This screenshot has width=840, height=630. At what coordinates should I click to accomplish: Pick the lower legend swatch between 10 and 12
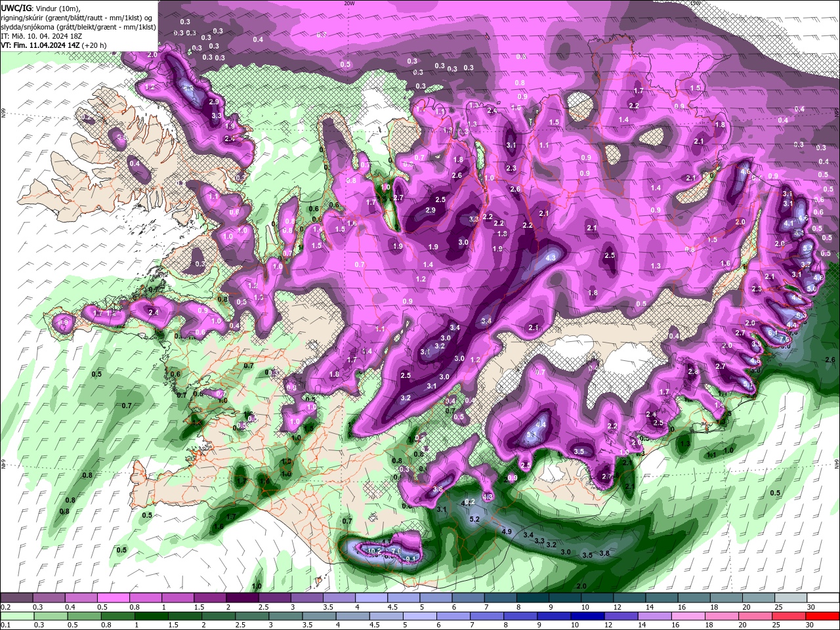coord(588,616)
